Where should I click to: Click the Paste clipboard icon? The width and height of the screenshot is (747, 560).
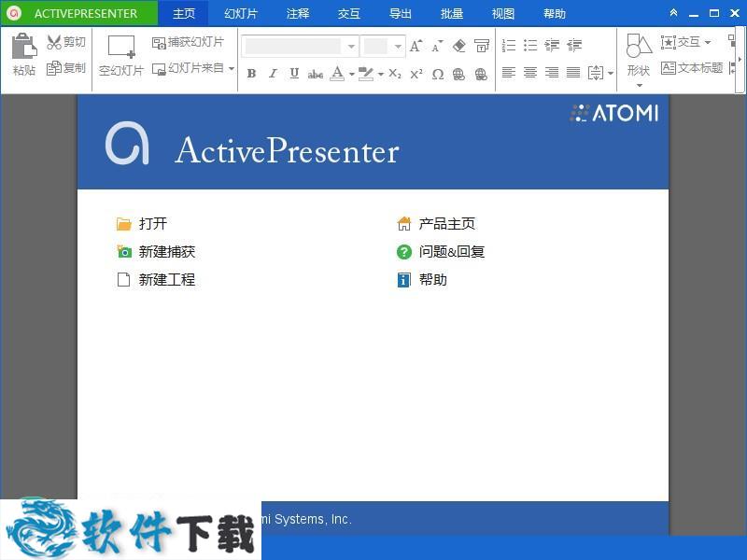pos(24,46)
